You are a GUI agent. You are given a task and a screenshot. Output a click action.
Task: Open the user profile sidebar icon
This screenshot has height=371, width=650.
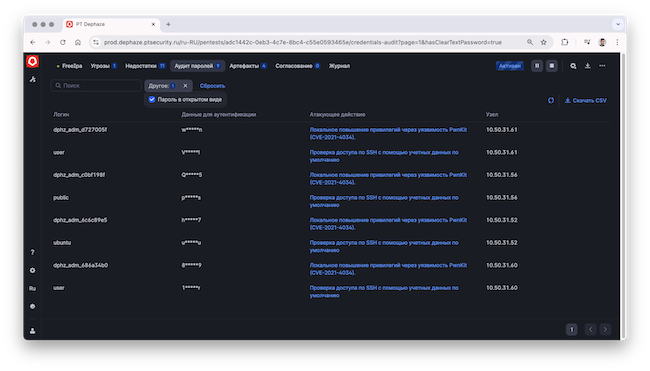coord(32,331)
